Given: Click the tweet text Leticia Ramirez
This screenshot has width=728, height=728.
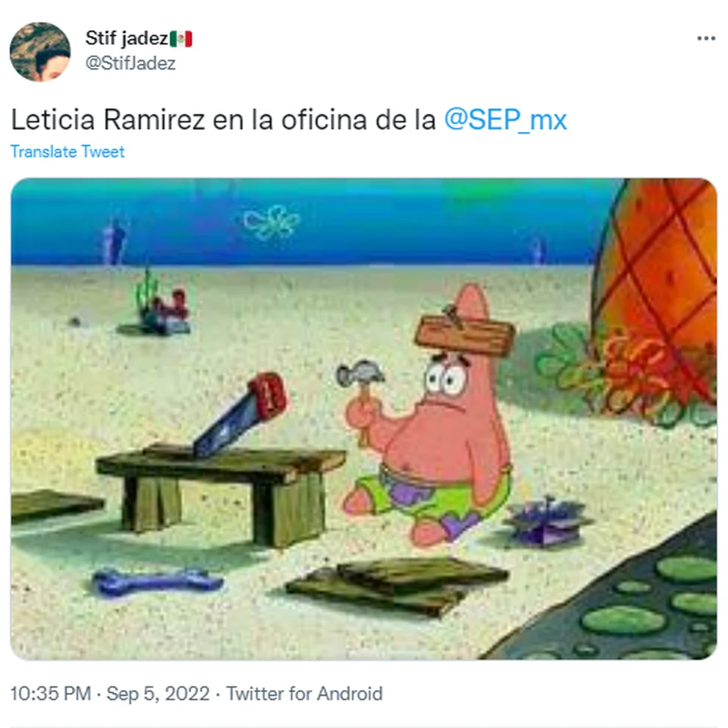Looking at the screenshot, I should [x=108, y=120].
